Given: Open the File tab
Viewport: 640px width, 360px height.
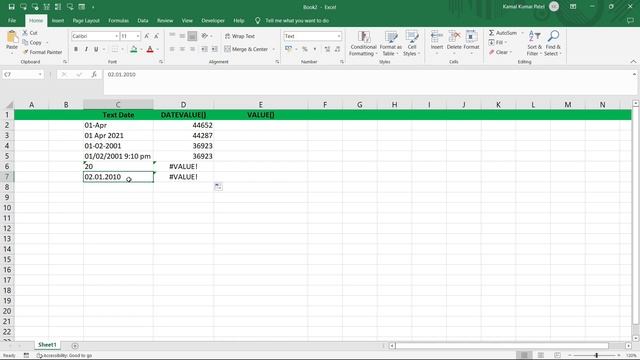Looking at the screenshot, I should pyautogui.click(x=12, y=20).
